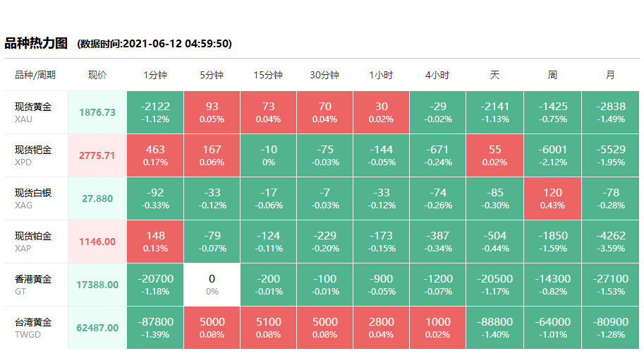The width and height of the screenshot is (644, 356).
Task: Select the 4小时 column header
Action: 437,75
